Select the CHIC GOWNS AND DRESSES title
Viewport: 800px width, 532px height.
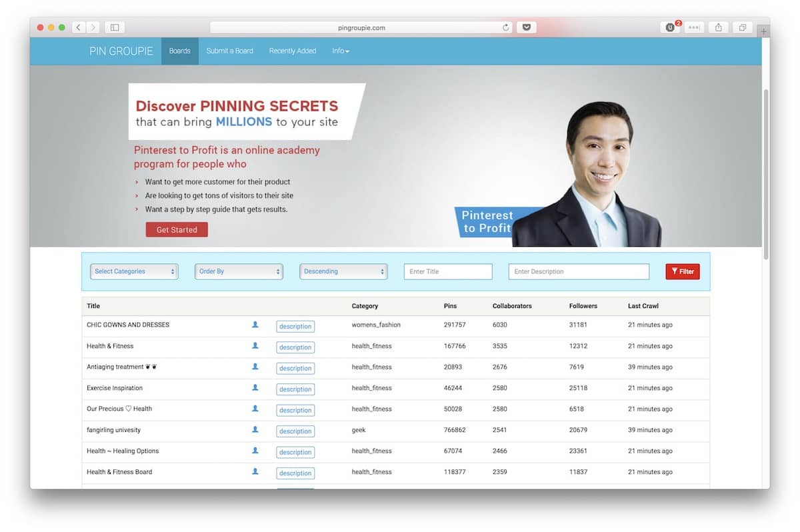[x=128, y=325]
